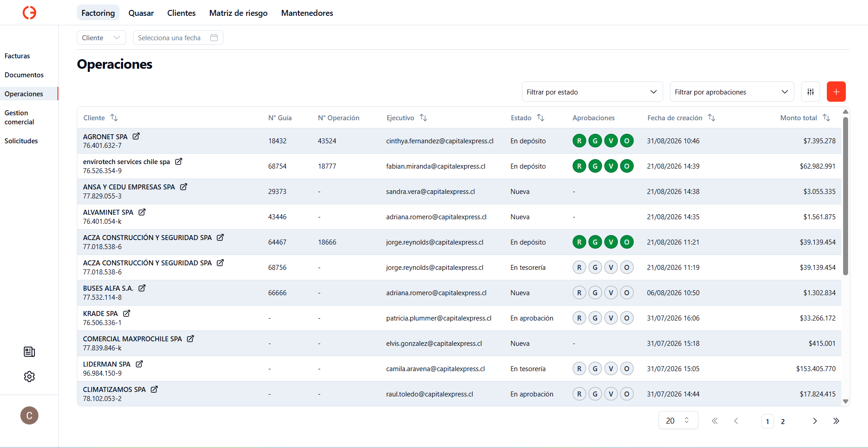Open the column settings sliders icon
The width and height of the screenshot is (868, 448).
[811, 92]
